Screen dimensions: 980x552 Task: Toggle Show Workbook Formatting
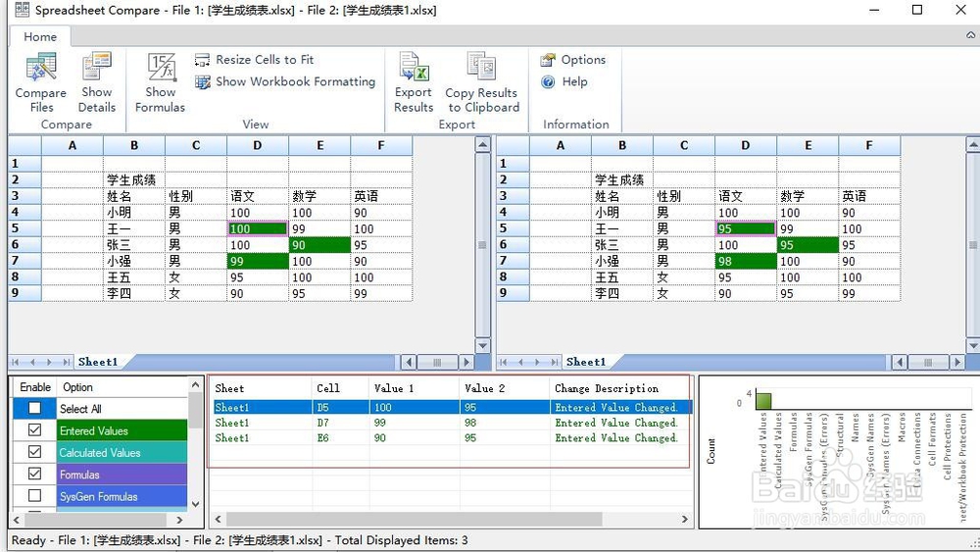click(x=285, y=82)
